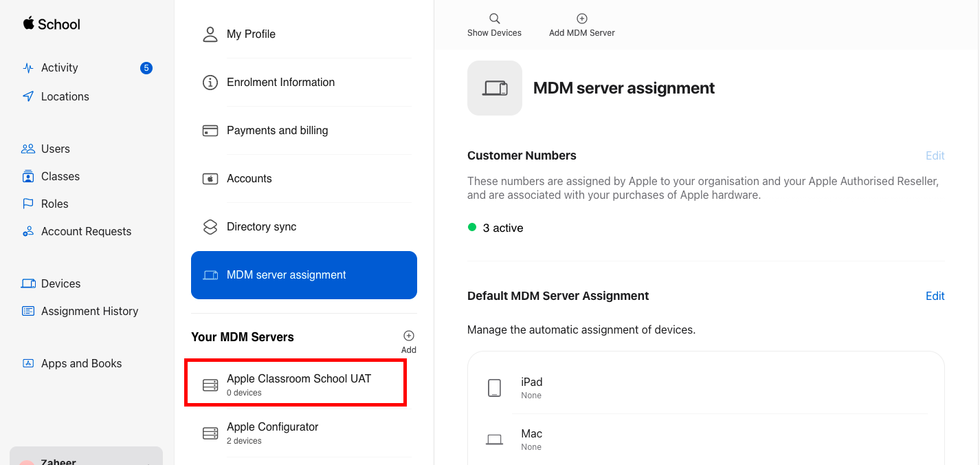Select Accounts in preferences list
The image size is (980, 465).
tap(304, 179)
